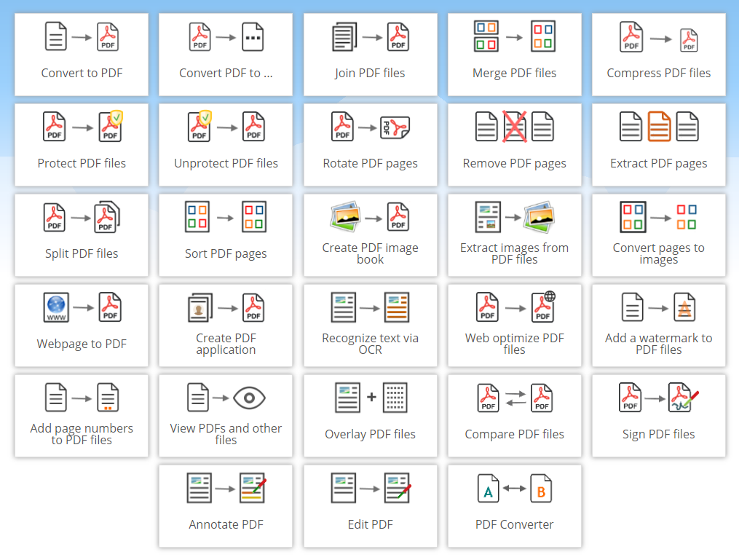
Task: Open Convert pages to images tool
Action: pos(659,235)
